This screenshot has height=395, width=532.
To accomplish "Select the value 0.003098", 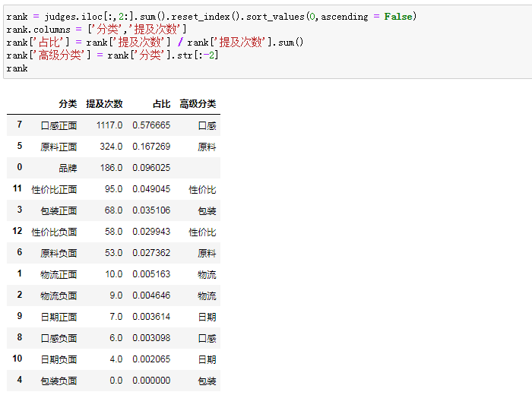I will coord(151,338).
